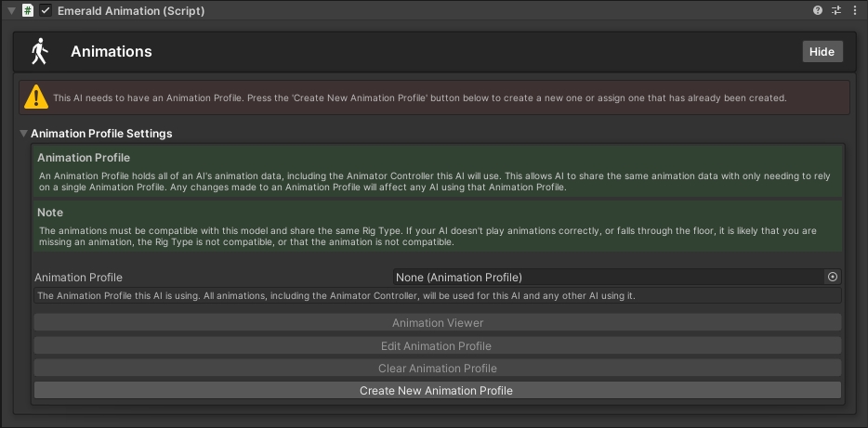This screenshot has height=428, width=868.
Task: Open the three-dot component options menu
Action: (855, 11)
